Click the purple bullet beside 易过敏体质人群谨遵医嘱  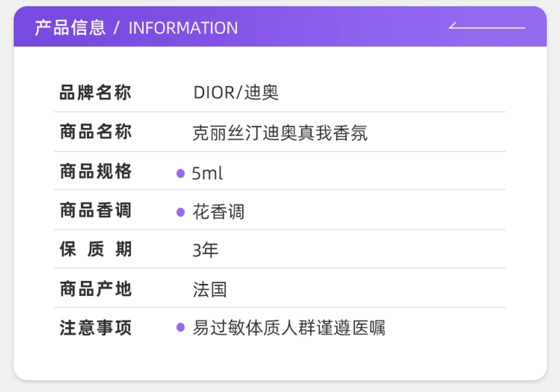coord(180,327)
